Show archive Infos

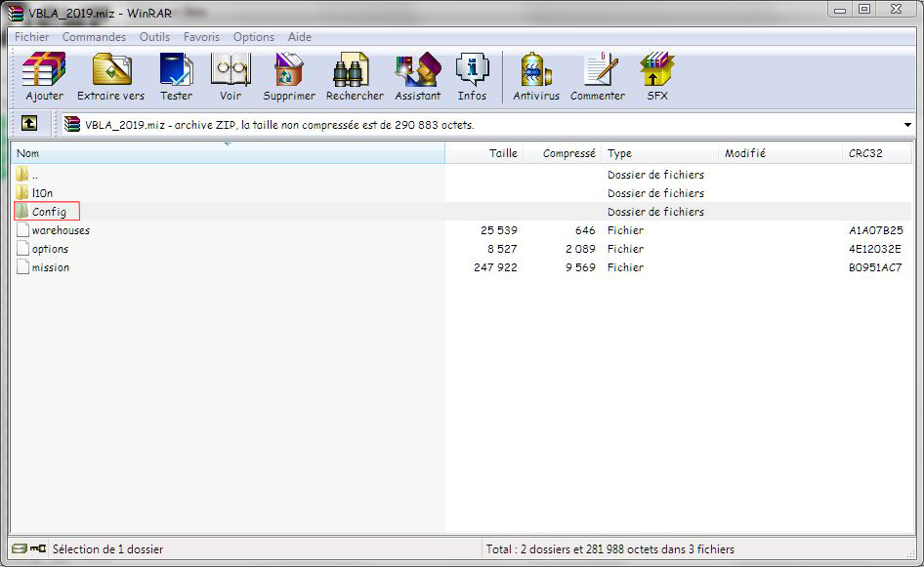(472, 76)
